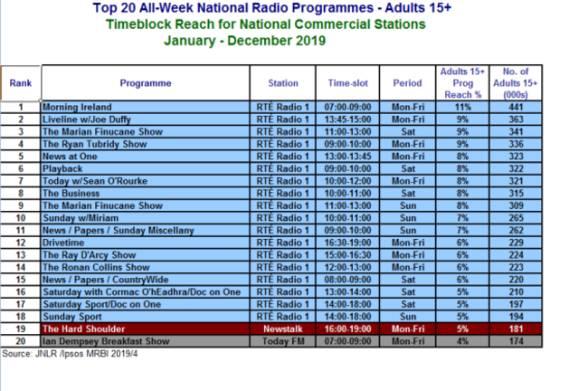
Task: Select the 'Playback' programme cell
Action: click(x=146, y=169)
